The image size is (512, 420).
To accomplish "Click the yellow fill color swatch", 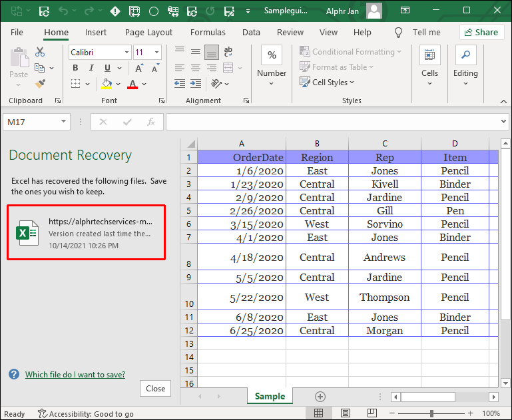I will 107,84.
